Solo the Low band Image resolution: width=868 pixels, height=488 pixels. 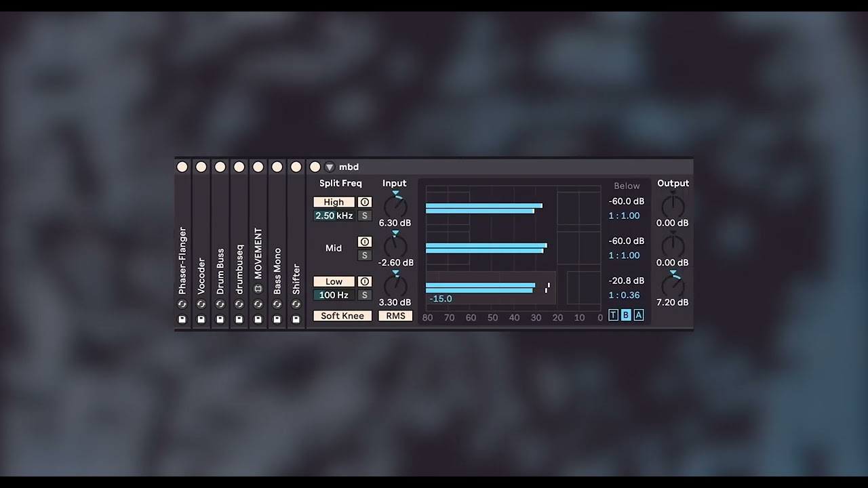pyautogui.click(x=365, y=295)
